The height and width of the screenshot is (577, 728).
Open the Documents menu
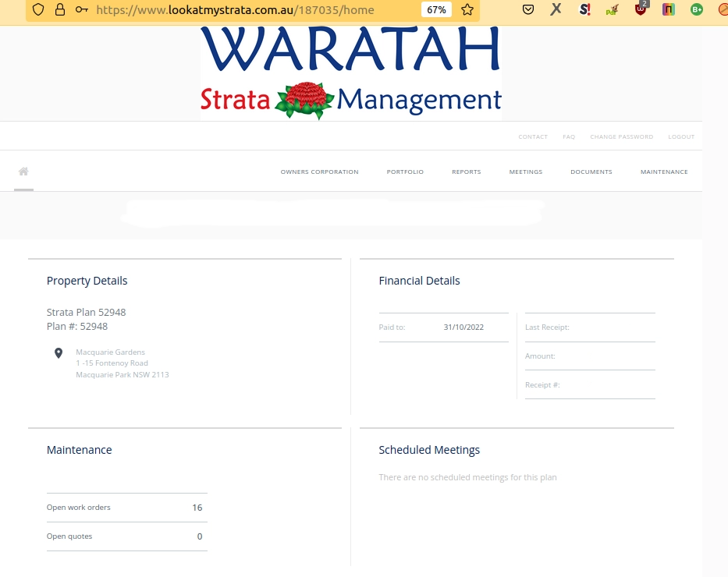click(591, 172)
